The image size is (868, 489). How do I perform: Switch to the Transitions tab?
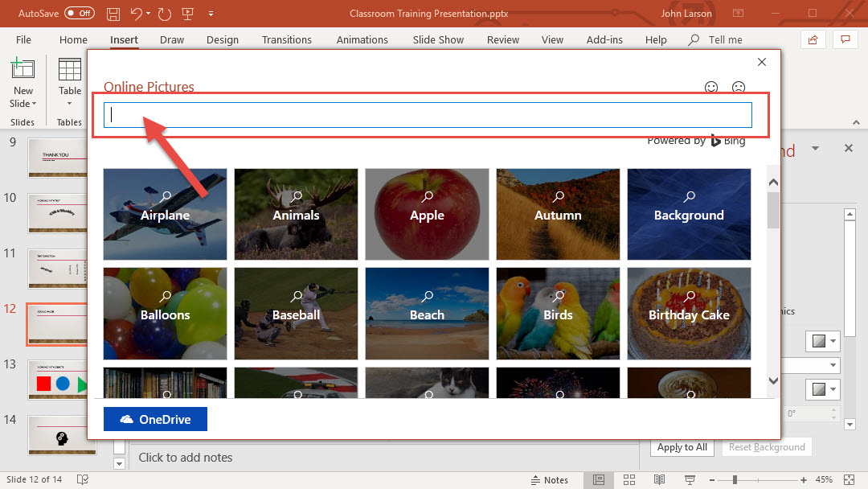(286, 40)
